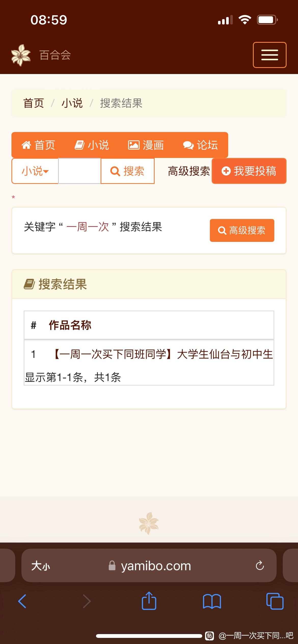298x644 pixels.
Task: Open the hamburger navigation menu
Action: pos(269,55)
